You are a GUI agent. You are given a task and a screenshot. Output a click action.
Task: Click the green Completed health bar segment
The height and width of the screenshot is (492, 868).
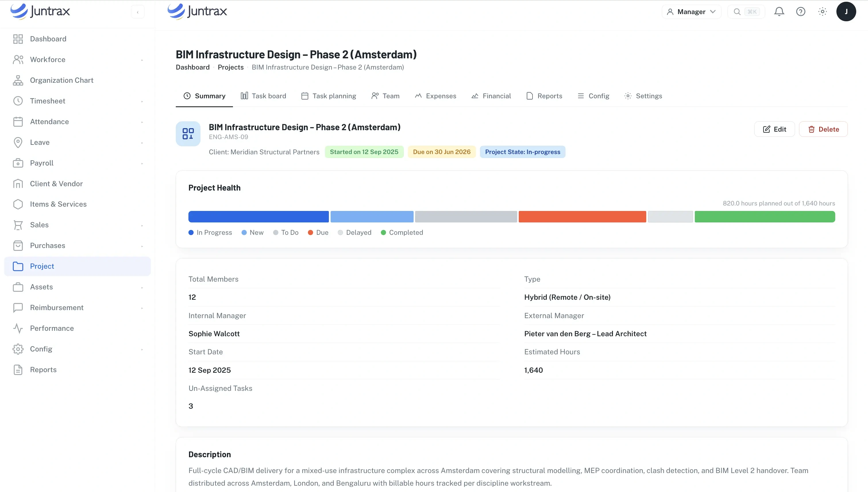(765, 217)
